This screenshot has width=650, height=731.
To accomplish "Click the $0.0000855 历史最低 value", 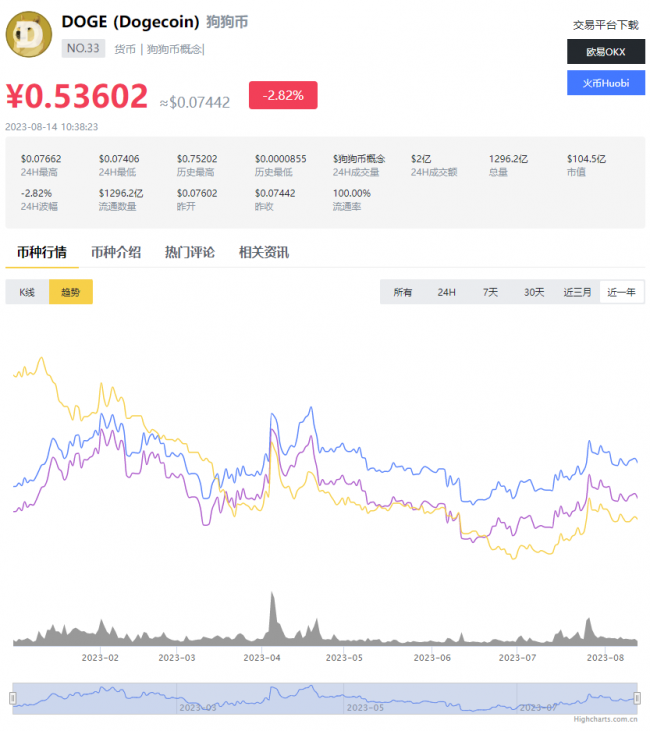I will click(x=281, y=159).
